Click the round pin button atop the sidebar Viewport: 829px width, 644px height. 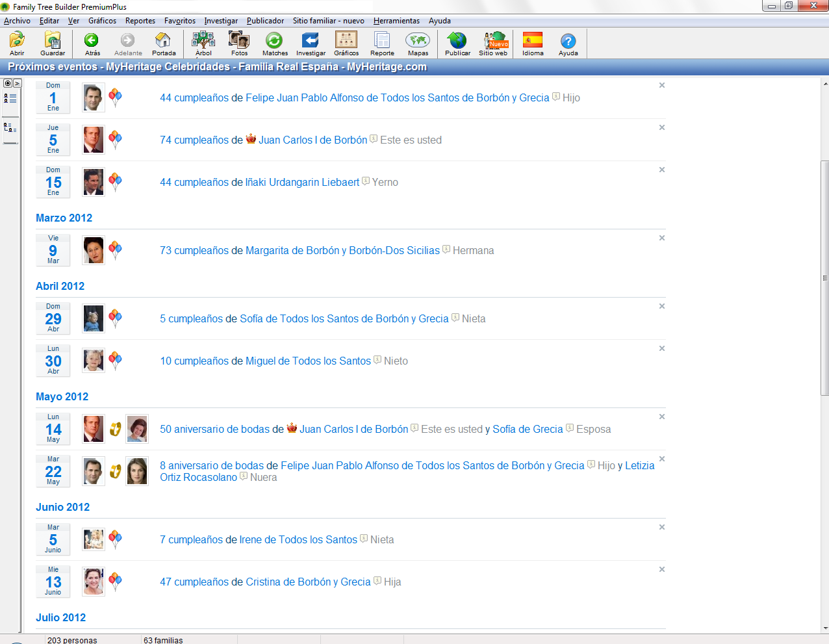8,83
